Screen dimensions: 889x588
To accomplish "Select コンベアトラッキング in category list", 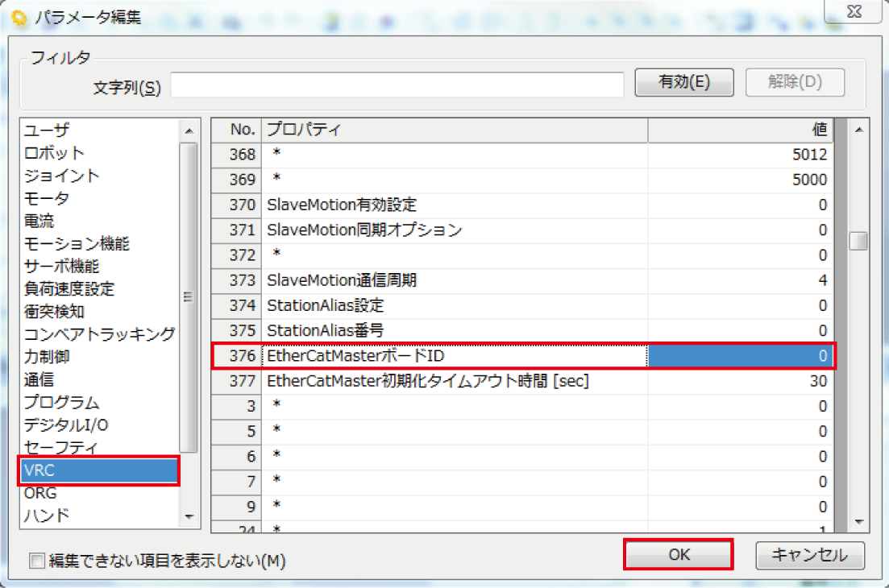I will 99,333.
